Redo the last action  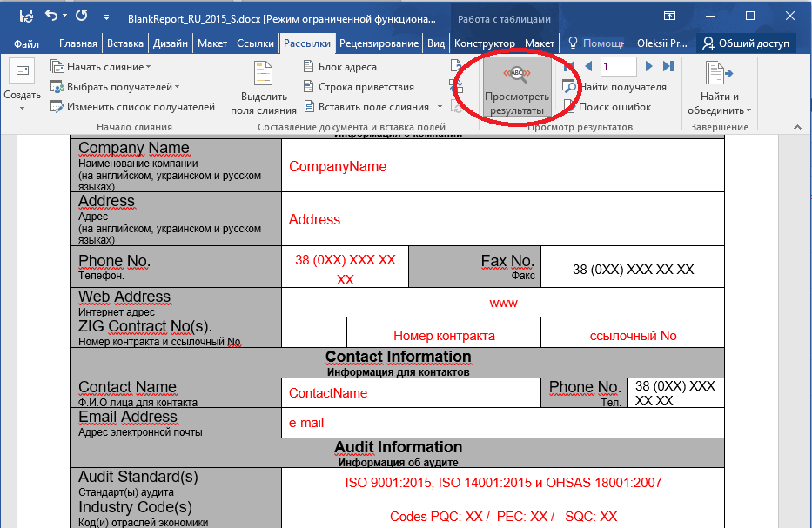coord(81,16)
